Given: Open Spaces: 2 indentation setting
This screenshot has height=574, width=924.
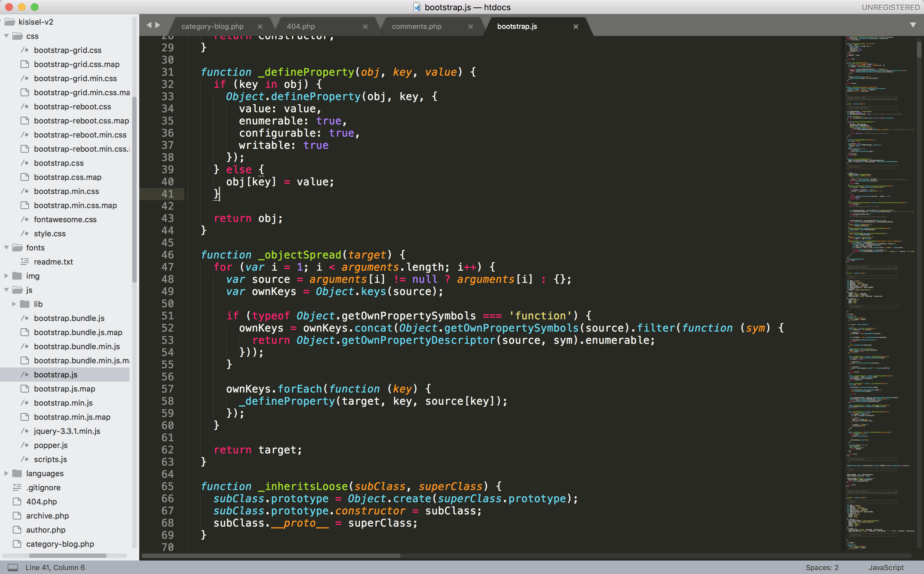Looking at the screenshot, I should pos(822,567).
